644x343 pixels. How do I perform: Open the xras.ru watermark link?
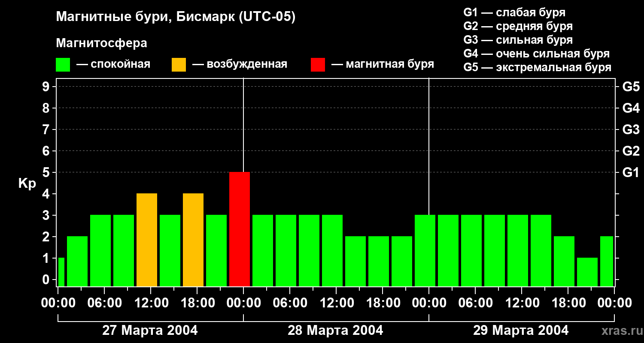[620, 331]
